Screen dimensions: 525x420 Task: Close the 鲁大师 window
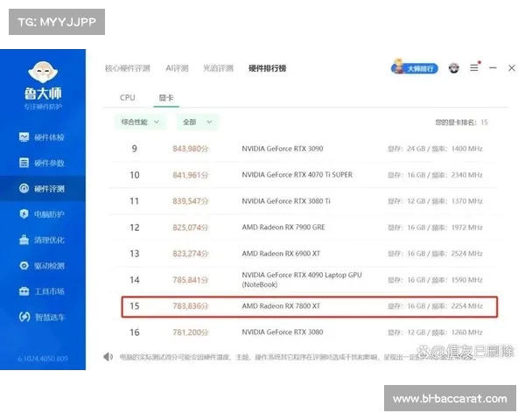tap(512, 68)
